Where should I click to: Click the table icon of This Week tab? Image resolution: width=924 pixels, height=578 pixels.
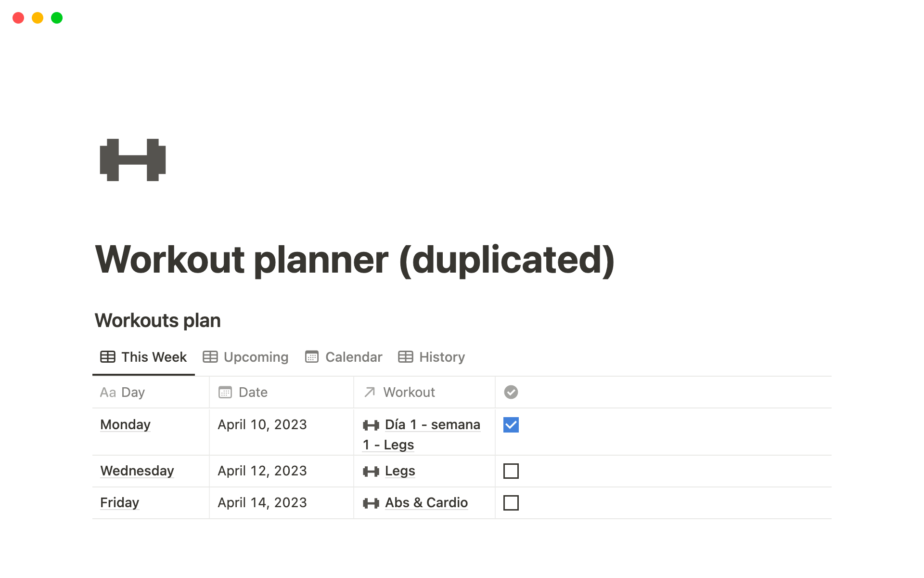pyautogui.click(x=108, y=357)
